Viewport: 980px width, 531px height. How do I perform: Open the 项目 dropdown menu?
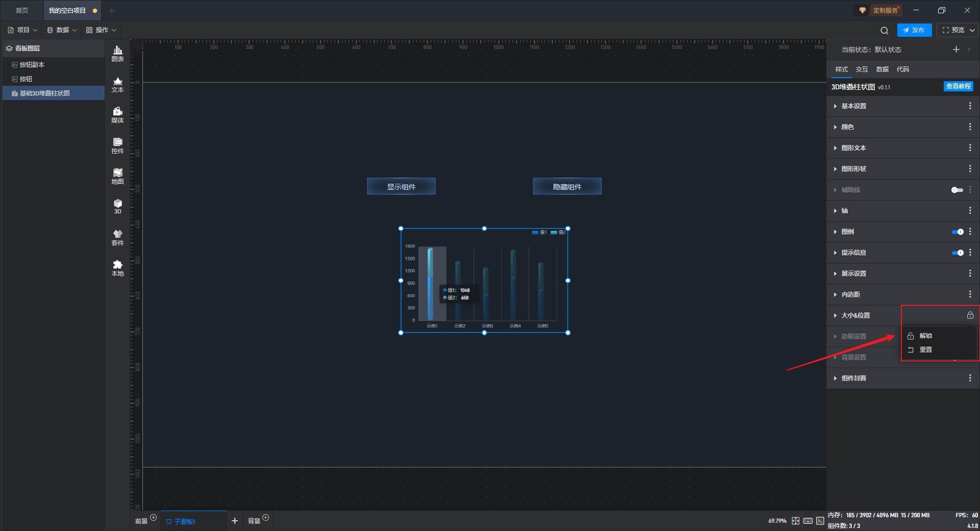click(23, 30)
